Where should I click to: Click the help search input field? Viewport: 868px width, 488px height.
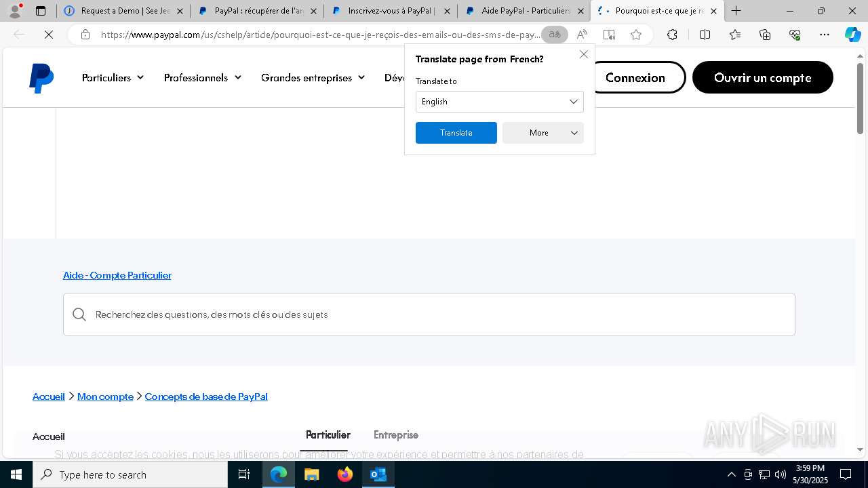(429, 314)
